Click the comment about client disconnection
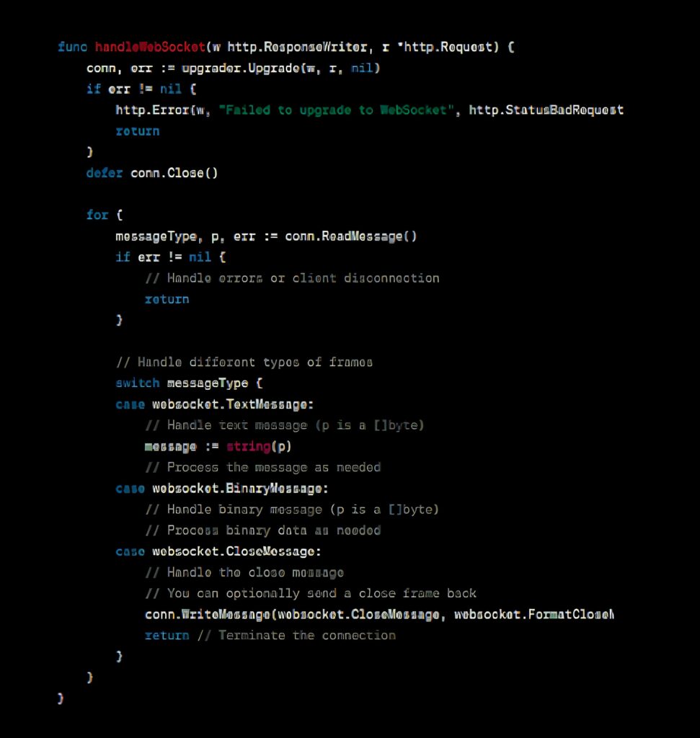 pos(293,278)
